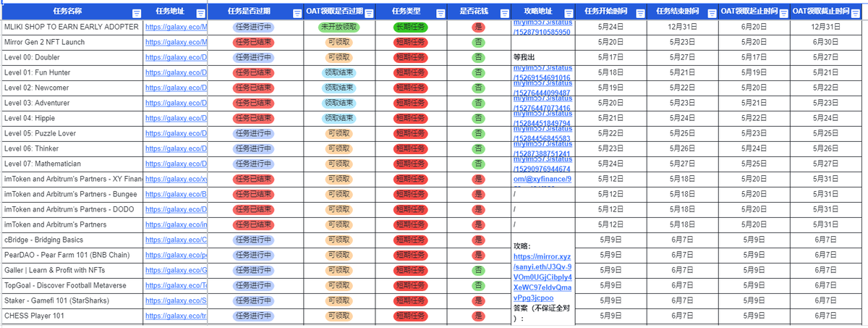Open galaxy.eco link for Level 03: Adventurer
868x328 pixels.
point(176,103)
